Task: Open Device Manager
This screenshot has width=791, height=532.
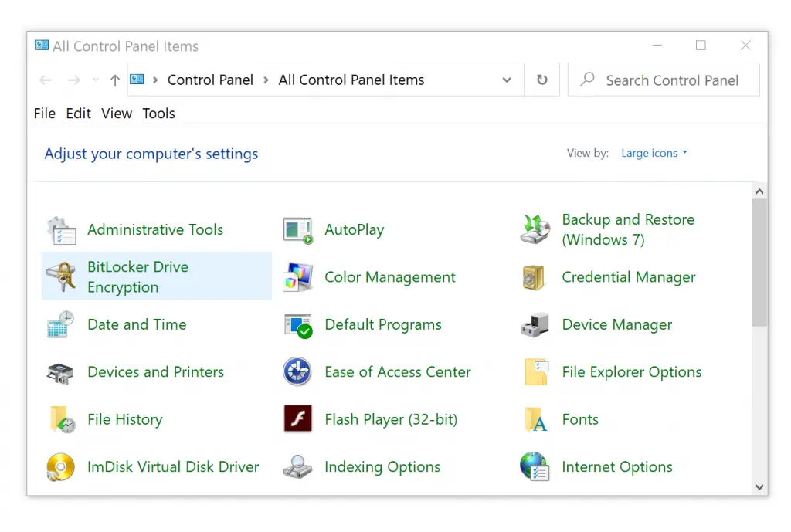Action: tap(616, 324)
